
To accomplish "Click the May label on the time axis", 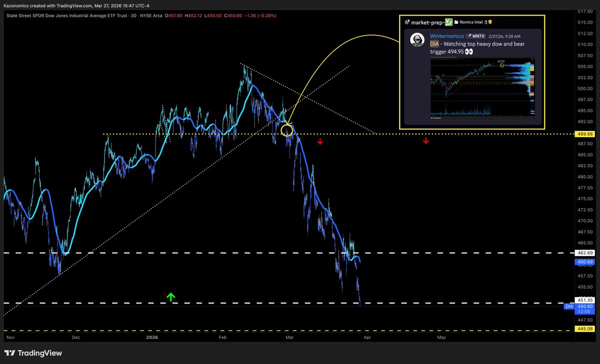I will [x=441, y=338].
